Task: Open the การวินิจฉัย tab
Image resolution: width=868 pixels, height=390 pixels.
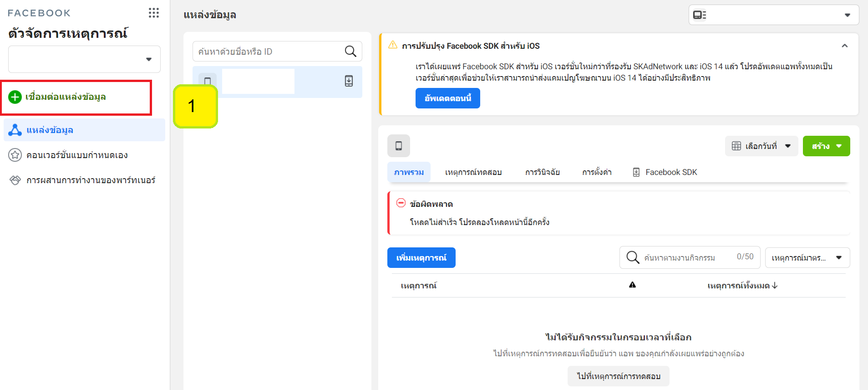Action: [543, 172]
